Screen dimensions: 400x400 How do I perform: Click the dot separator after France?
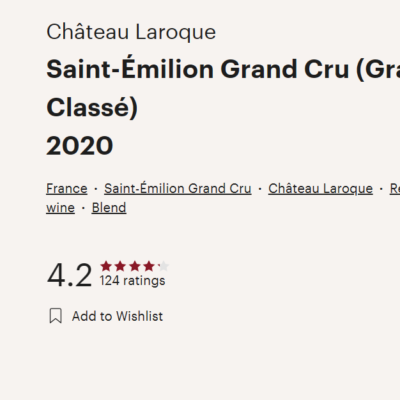point(96,189)
